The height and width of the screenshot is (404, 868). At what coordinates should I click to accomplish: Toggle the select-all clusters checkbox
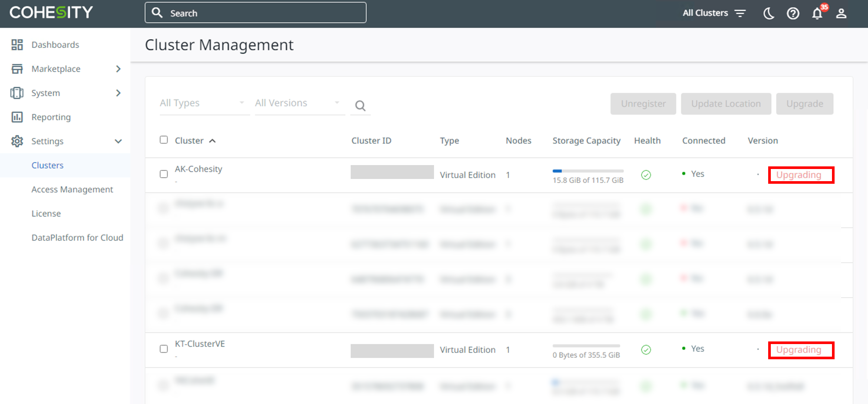click(164, 140)
